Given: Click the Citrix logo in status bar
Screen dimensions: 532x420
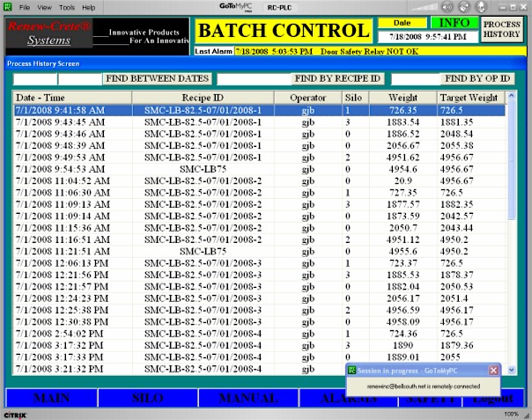Looking at the screenshot, I should 15,415.
